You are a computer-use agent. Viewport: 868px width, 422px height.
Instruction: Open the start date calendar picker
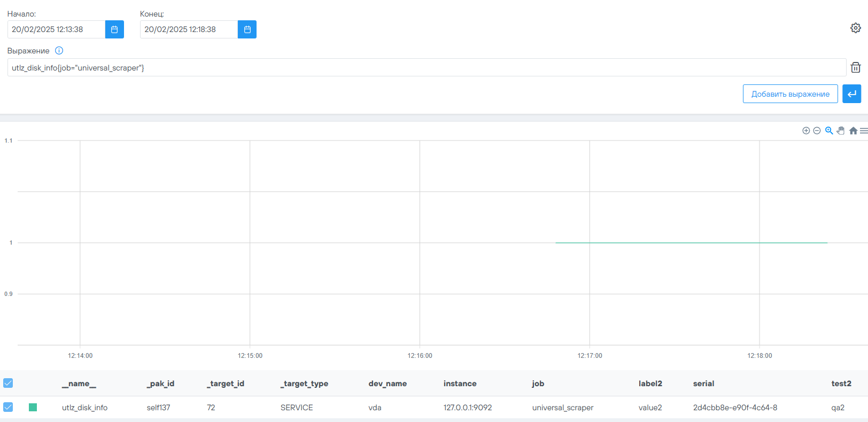tap(114, 29)
